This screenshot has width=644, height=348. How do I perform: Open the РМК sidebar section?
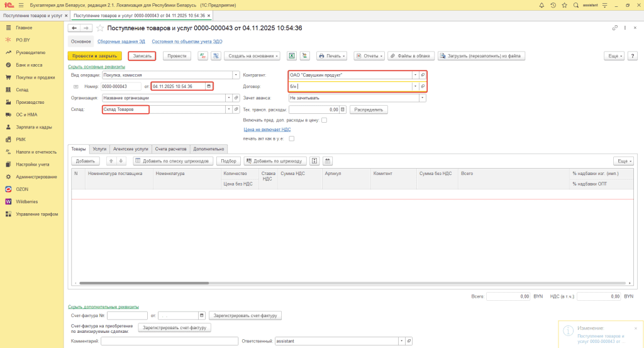tap(21, 139)
